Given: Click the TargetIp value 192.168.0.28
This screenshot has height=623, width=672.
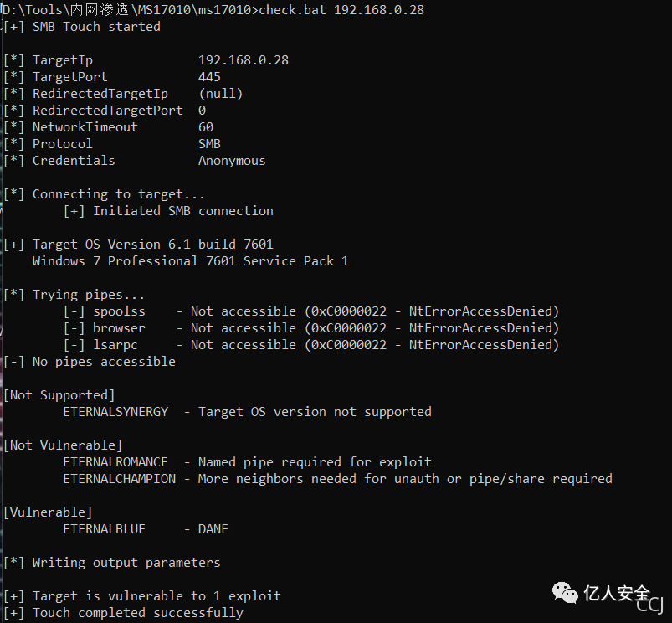Looking at the screenshot, I should (x=244, y=60).
